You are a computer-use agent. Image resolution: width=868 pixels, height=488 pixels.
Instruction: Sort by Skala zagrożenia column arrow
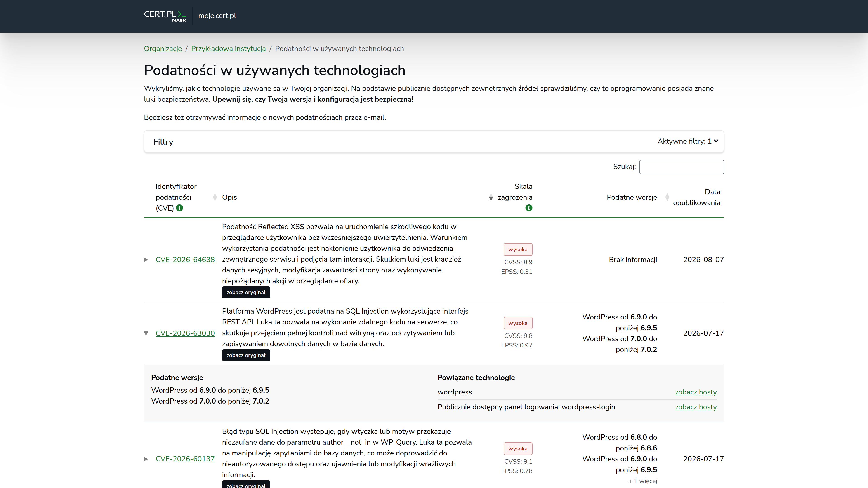coord(491,197)
